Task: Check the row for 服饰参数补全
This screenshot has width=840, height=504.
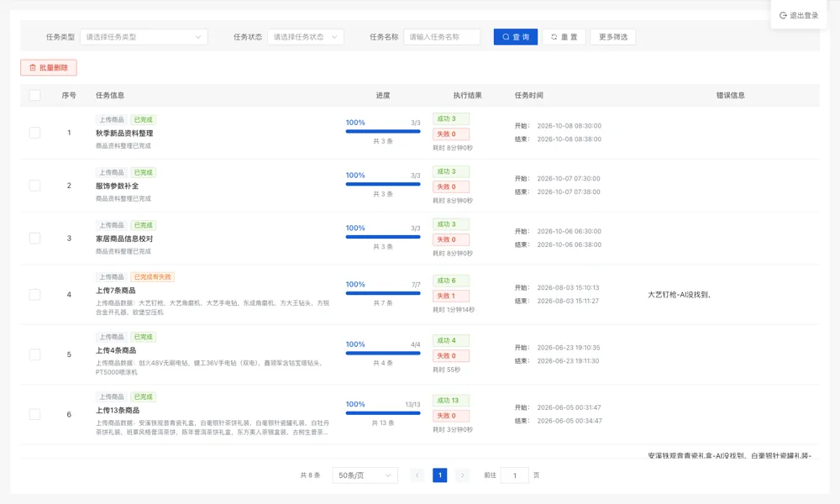Action: pos(34,186)
